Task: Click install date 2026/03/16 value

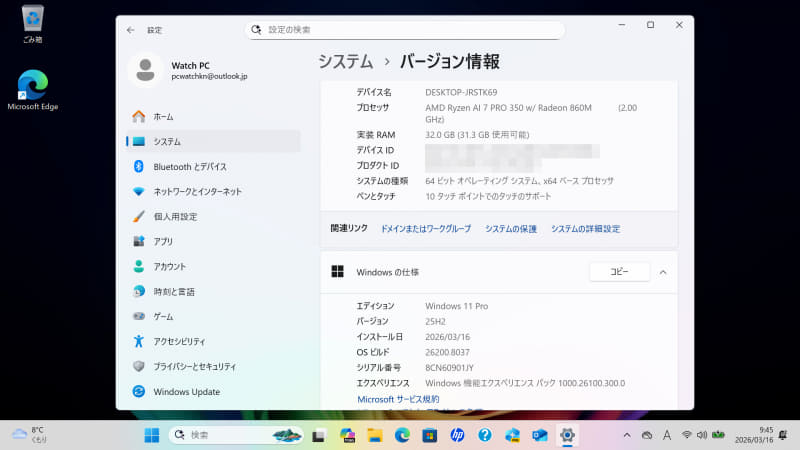Action: [x=447, y=337]
